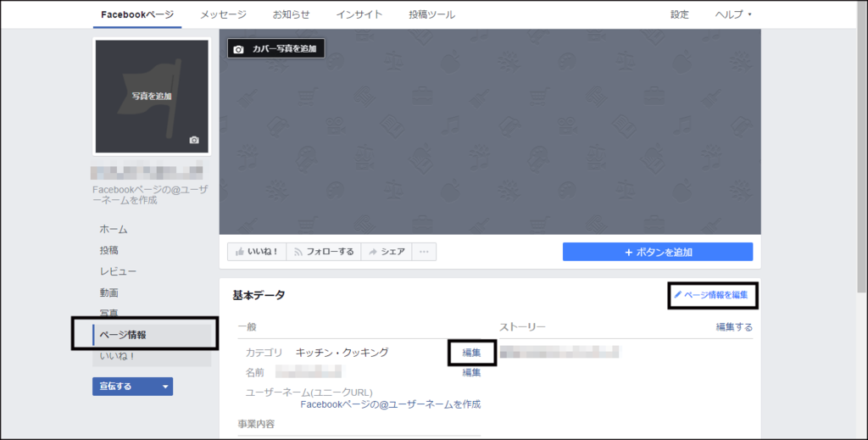Screen dimensions: 868x440
Task: Click the 一般 section label
Action: [248, 327]
